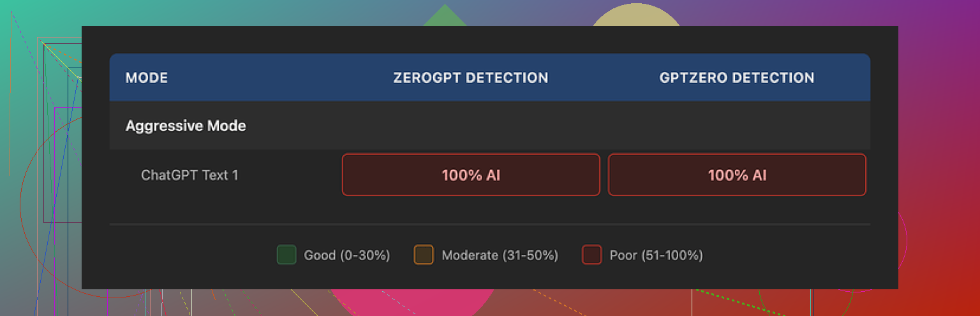980x316 pixels.
Task: Click the Aggressive Mode section row
Action: 186,126
